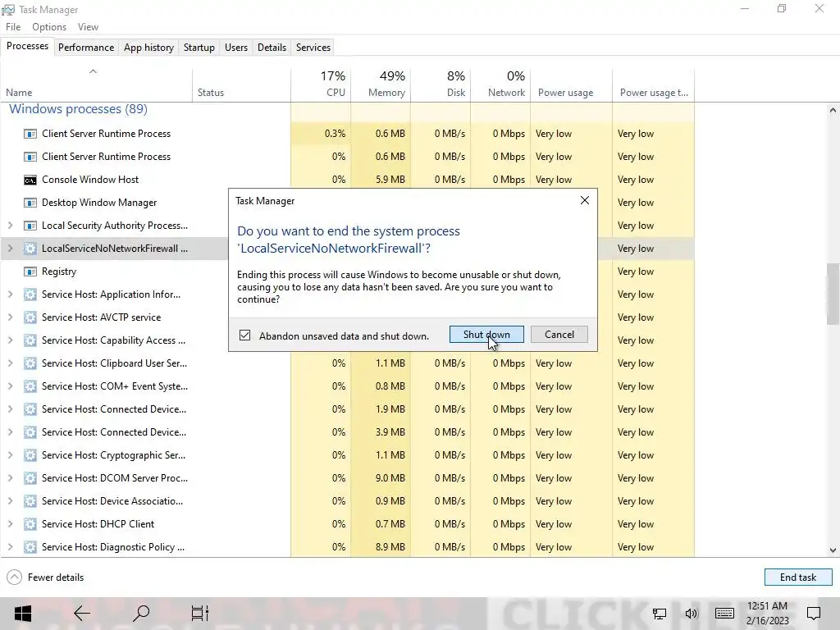Uncheck Abandon unsaved data and shut down
Viewport: 840px width, 630px height.
pos(244,336)
